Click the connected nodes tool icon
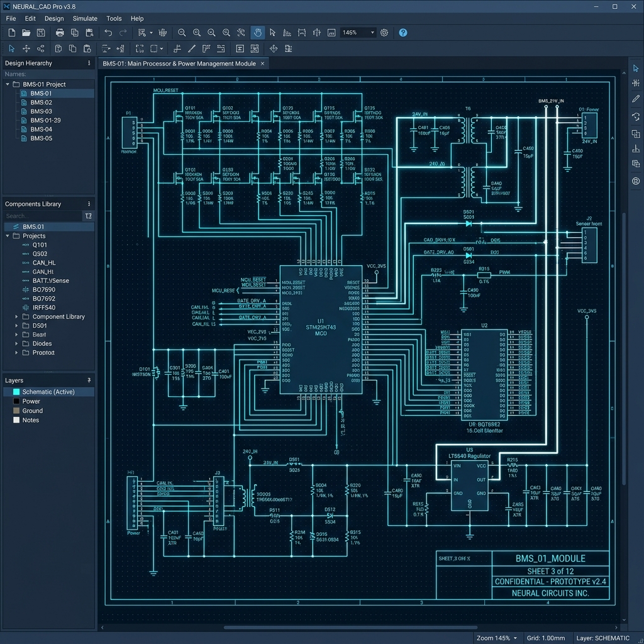 tap(41, 48)
